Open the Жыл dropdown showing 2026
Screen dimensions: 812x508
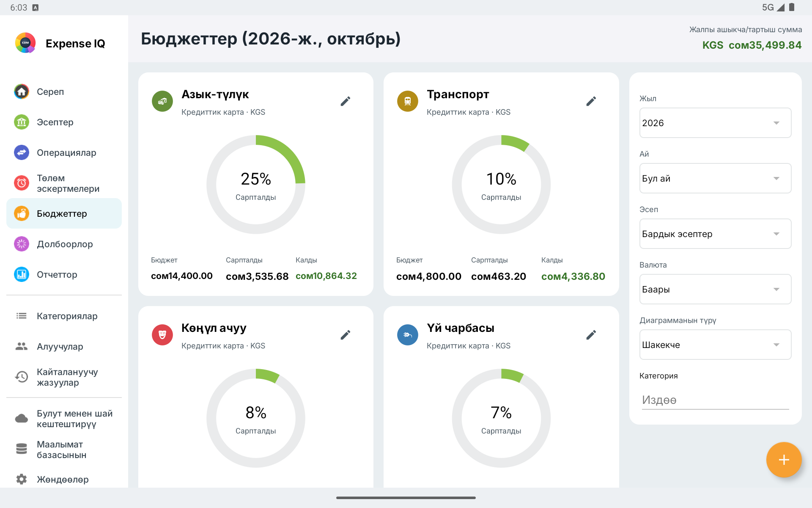tap(715, 123)
